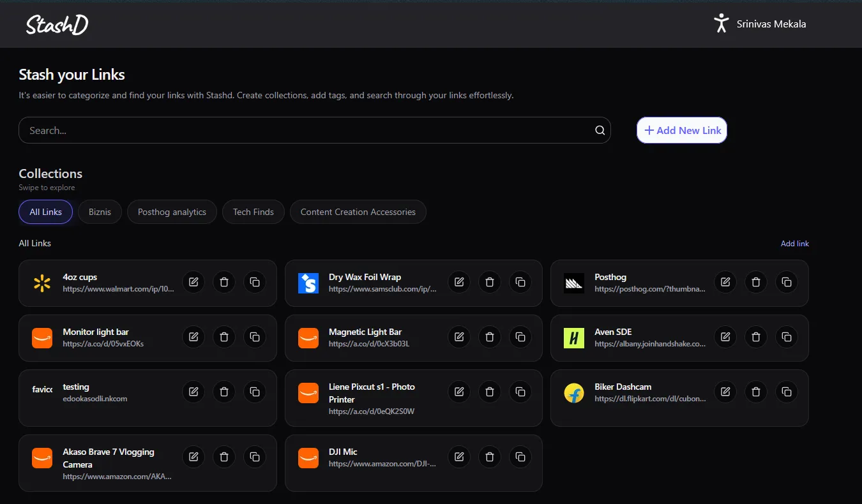This screenshot has width=862, height=504.
Task: Edit the Biker Dashcam link
Action: pyautogui.click(x=725, y=392)
